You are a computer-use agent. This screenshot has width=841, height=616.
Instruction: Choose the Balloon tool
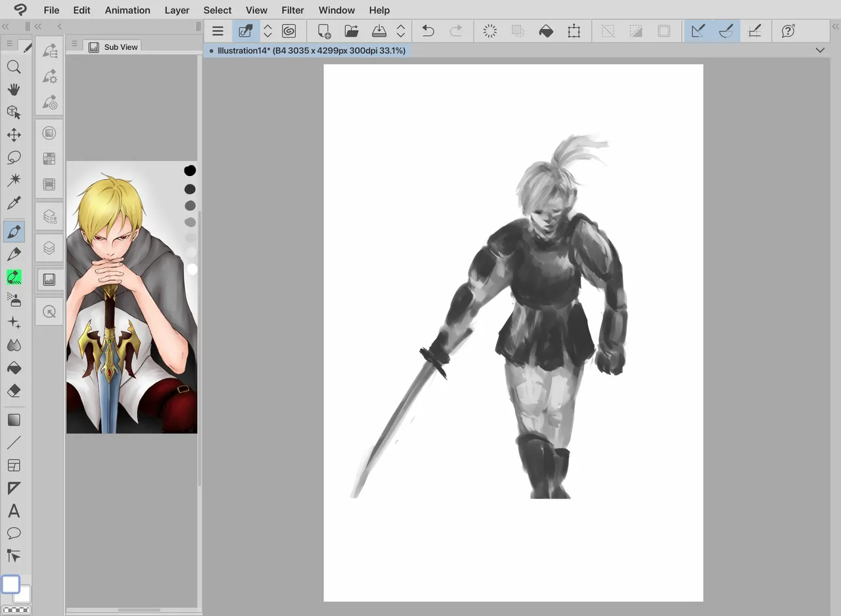point(14,533)
